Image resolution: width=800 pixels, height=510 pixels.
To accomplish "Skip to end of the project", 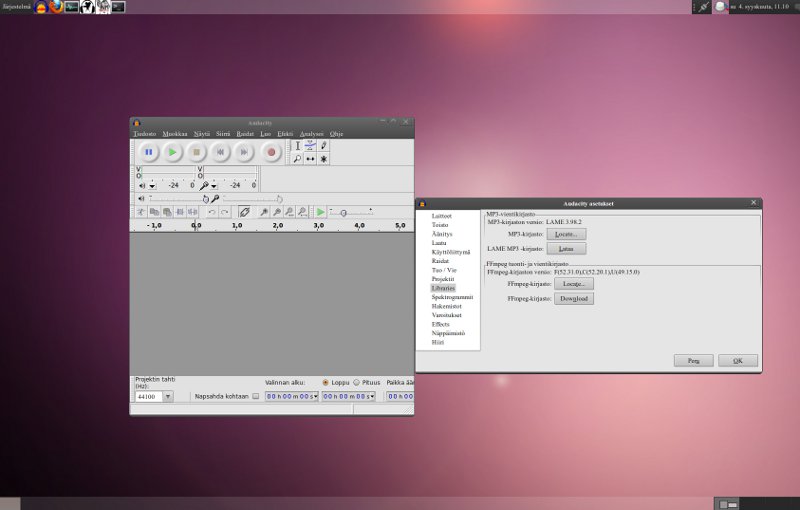I will click(244, 152).
